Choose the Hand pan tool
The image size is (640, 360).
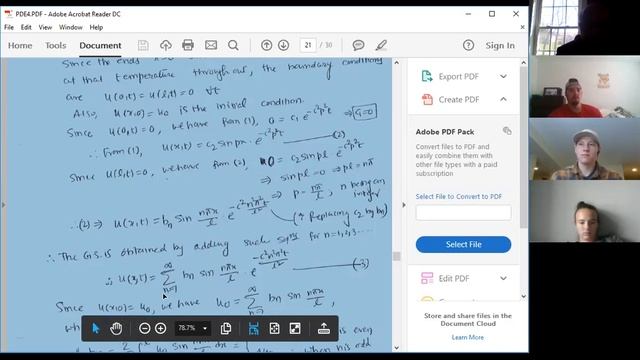coord(116,328)
